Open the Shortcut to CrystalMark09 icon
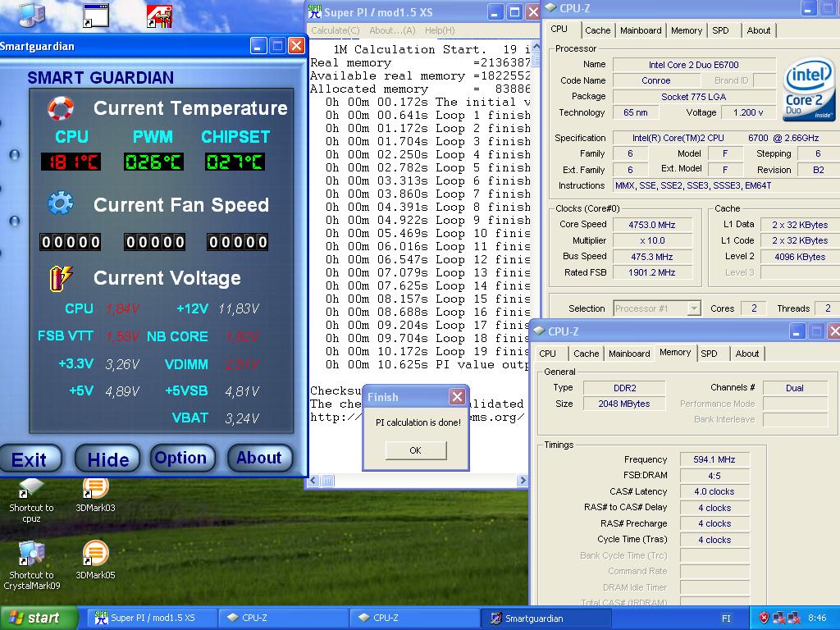The image size is (840, 630). (x=31, y=565)
